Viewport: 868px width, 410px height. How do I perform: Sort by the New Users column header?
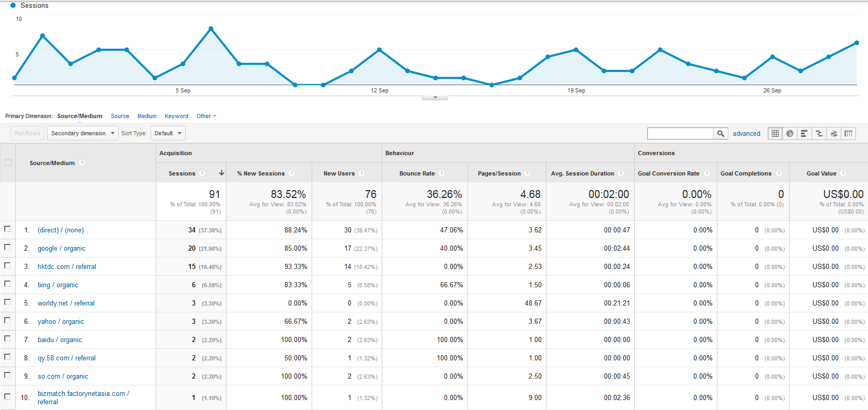click(x=339, y=173)
